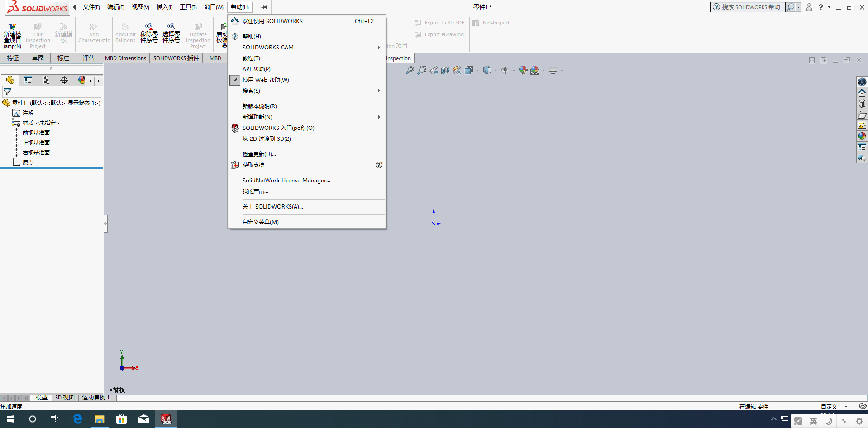The image size is (868, 428).
Task: Open 文件(F) menu
Action: point(91,7)
